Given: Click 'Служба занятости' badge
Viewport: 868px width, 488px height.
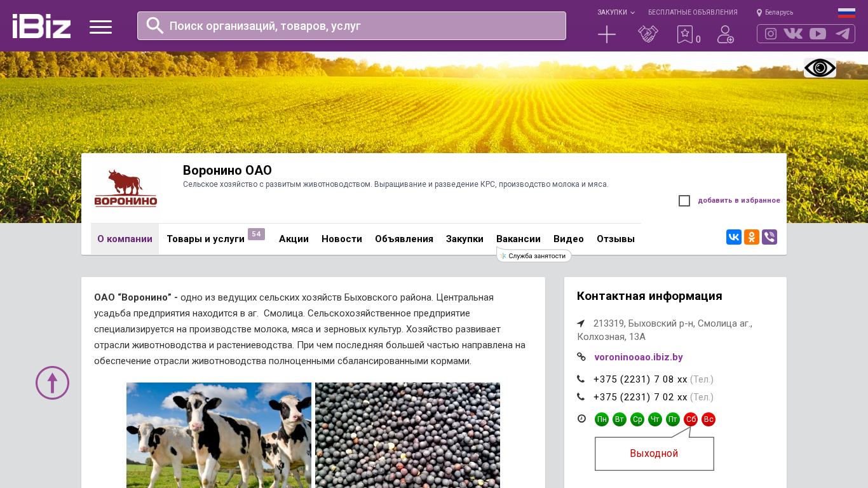Looking at the screenshot, I should [534, 255].
